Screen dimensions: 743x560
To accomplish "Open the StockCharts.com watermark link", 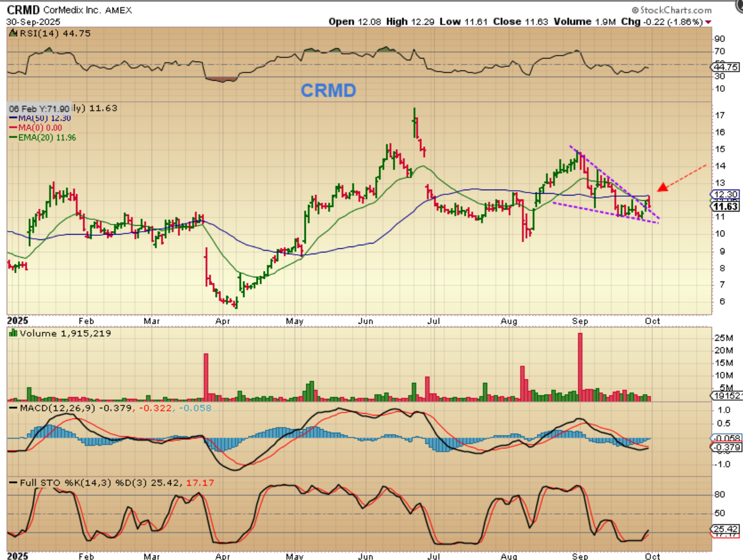I will [x=675, y=10].
